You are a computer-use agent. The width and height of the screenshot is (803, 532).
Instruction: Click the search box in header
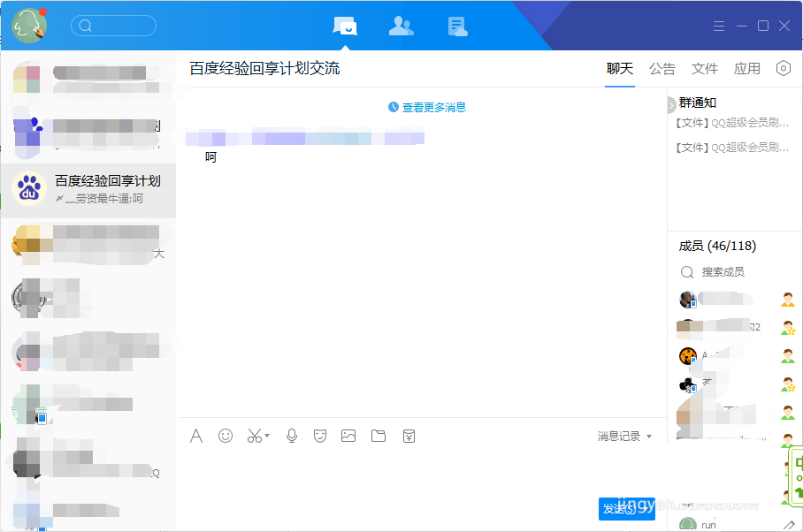pos(113,26)
